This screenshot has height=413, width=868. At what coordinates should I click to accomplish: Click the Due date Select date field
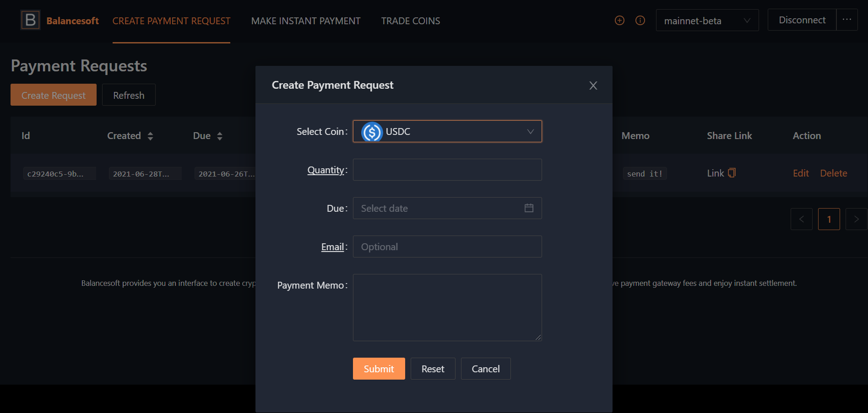point(447,208)
